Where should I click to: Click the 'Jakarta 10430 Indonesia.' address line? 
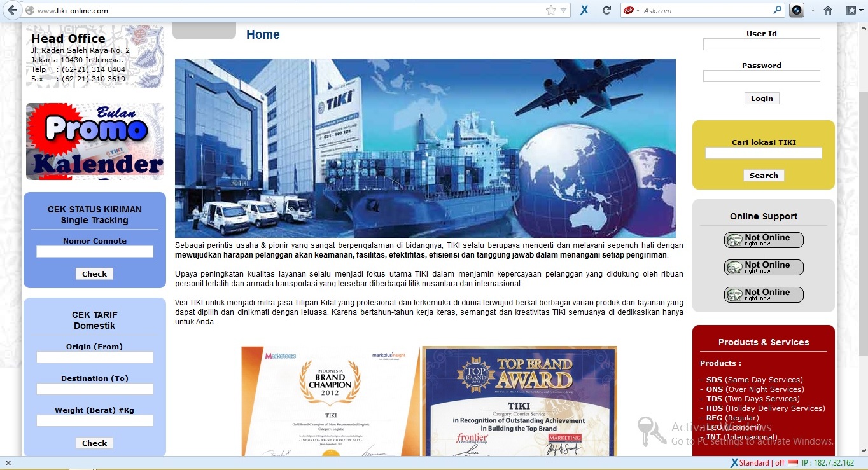pos(77,60)
